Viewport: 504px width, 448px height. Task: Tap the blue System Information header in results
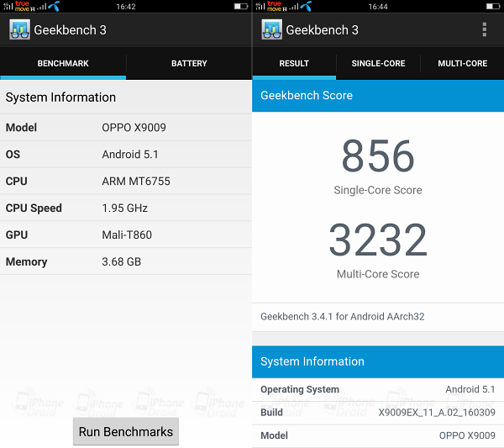(x=378, y=361)
